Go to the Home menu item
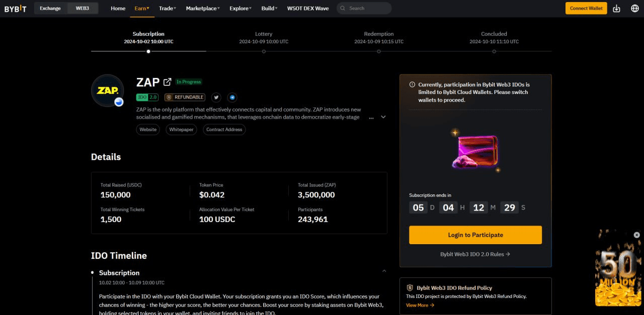644x315 pixels. coord(118,9)
